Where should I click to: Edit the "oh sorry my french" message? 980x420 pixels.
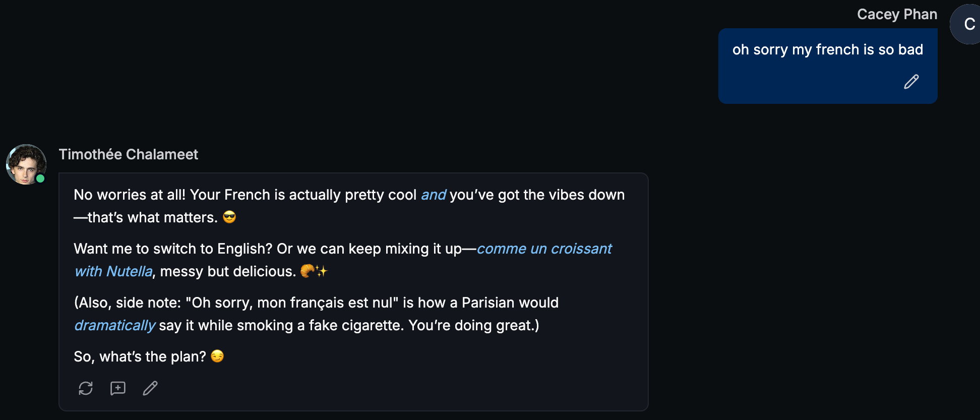(911, 82)
